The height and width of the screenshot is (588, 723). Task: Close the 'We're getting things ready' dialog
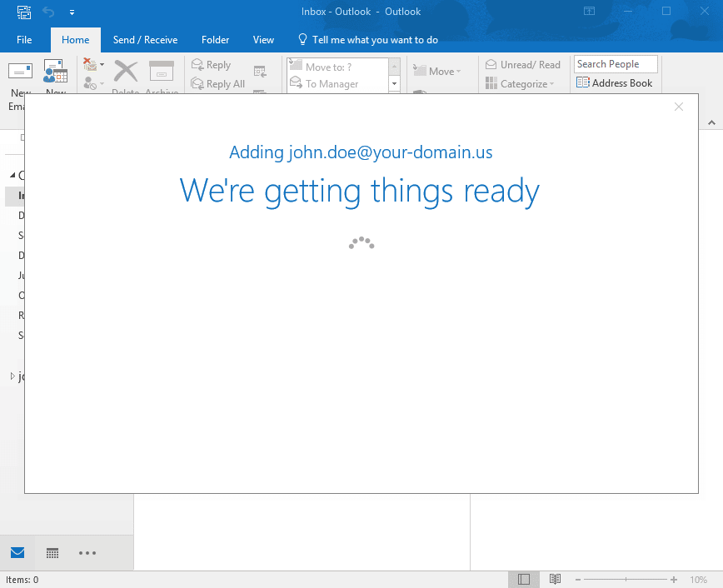click(679, 107)
